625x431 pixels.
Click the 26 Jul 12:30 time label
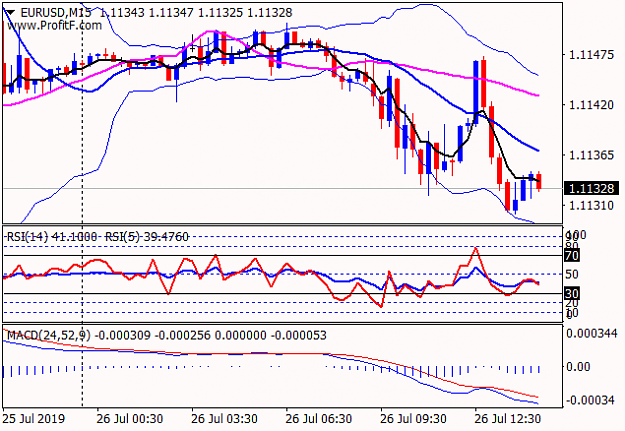click(x=507, y=419)
